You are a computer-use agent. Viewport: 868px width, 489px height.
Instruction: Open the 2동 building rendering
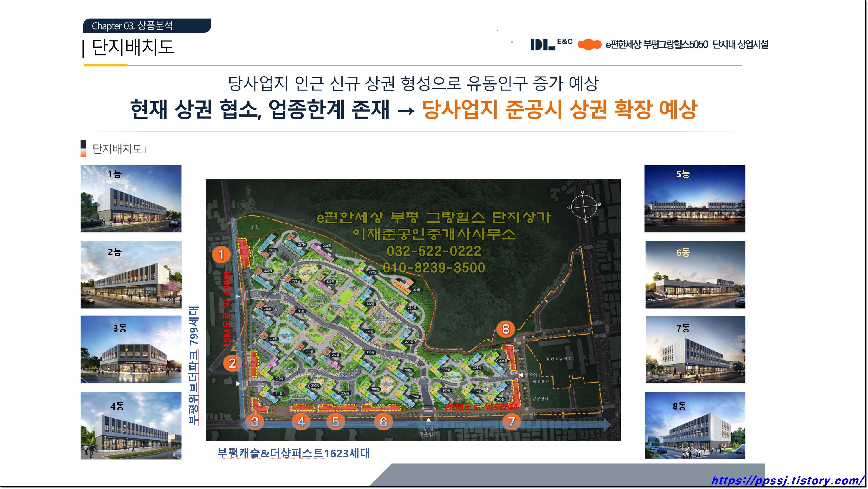(131, 275)
